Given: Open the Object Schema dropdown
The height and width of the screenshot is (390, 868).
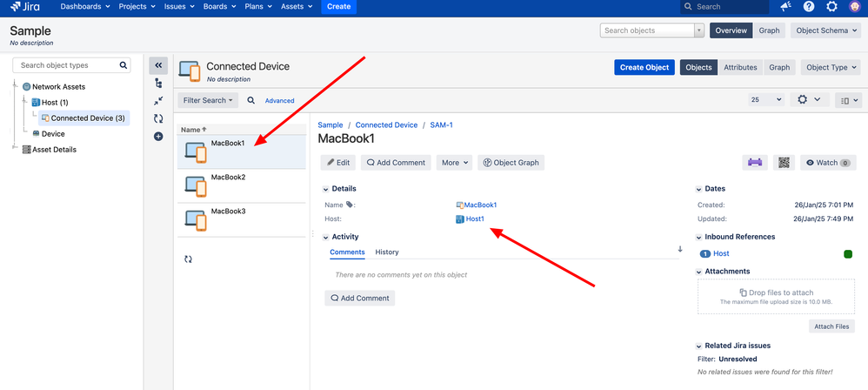Looking at the screenshot, I should [x=826, y=30].
